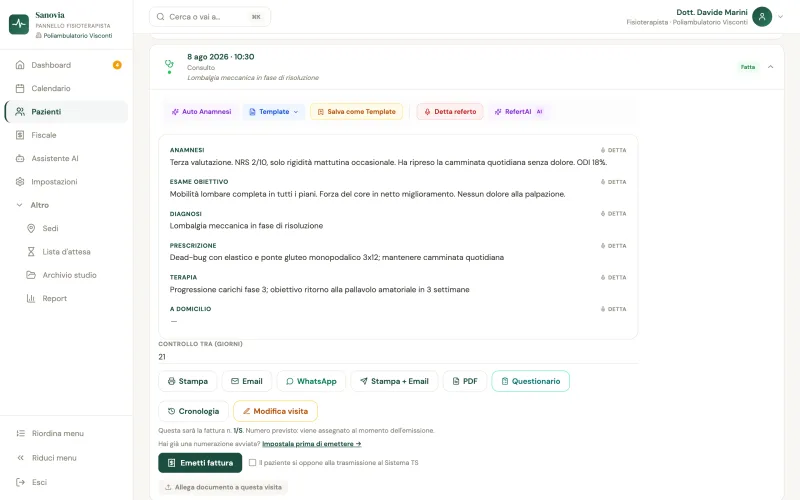Image resolution: width=800 pixels, height=500 pixels.
Task: Launch the RefertAI button
Action: 518,112
